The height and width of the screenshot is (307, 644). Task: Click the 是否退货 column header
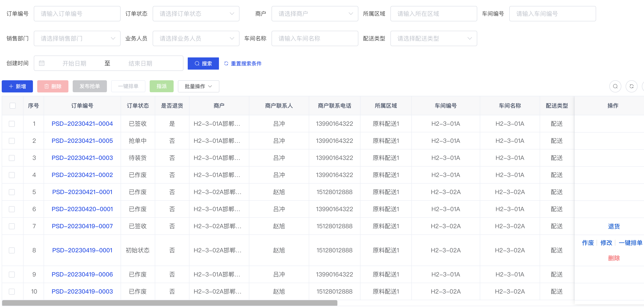(172, 106)
